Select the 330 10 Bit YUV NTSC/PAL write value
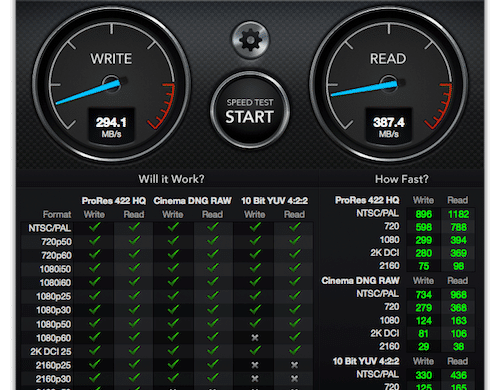This screenshot has height=390, width=500. 424,375
